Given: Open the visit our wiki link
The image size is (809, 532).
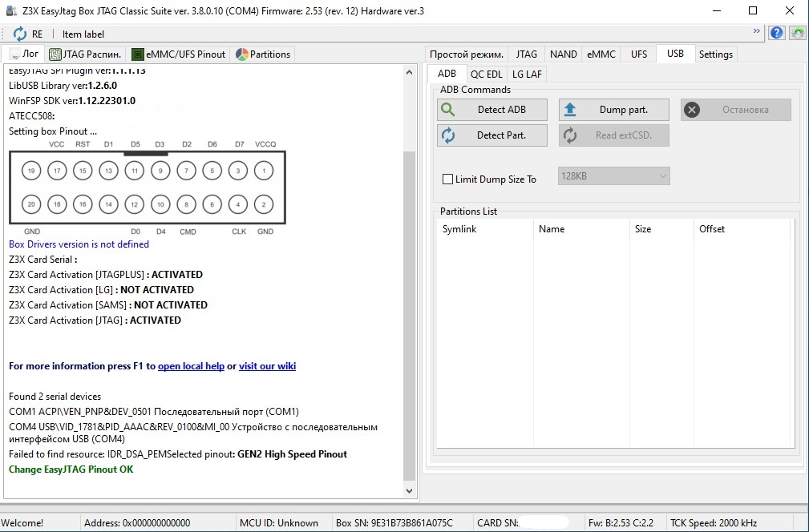Looking at the screenshot, I should coord(267,366).
